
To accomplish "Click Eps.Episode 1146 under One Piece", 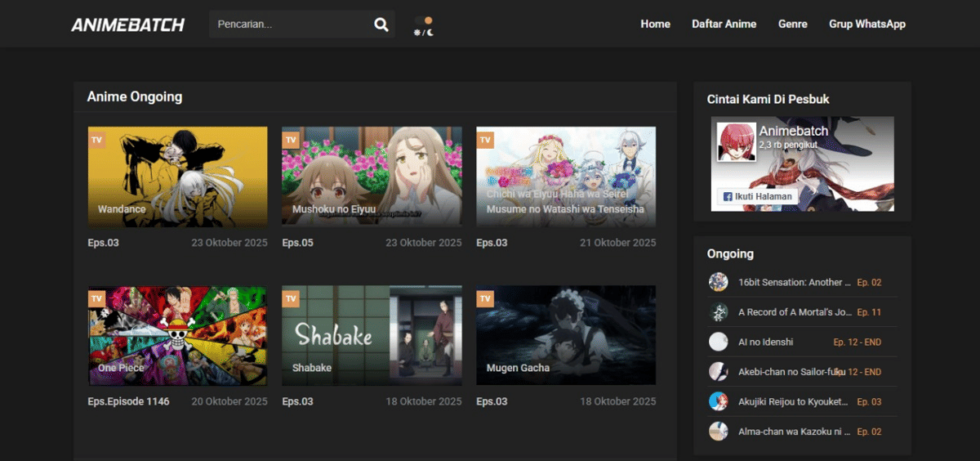I will 128,401.
